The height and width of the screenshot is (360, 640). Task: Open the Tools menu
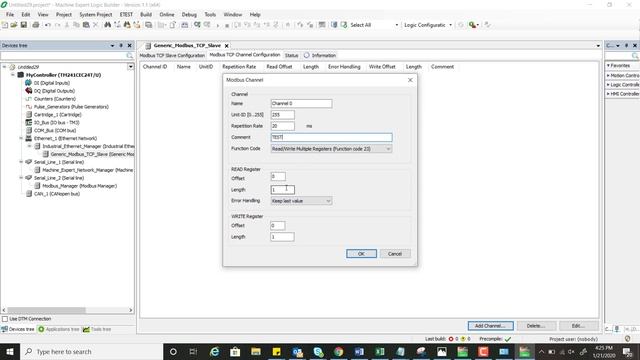pos(210,14)
